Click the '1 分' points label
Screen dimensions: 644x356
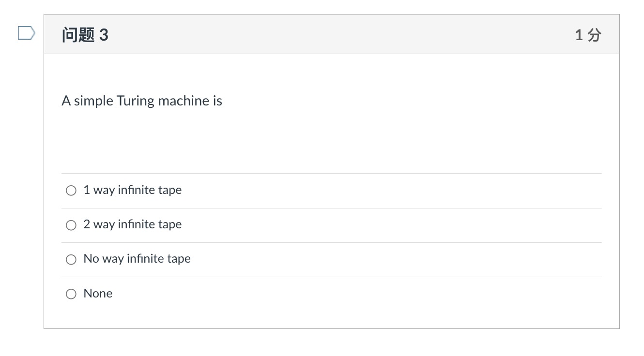pyautogui.click(x=587, y=34)
